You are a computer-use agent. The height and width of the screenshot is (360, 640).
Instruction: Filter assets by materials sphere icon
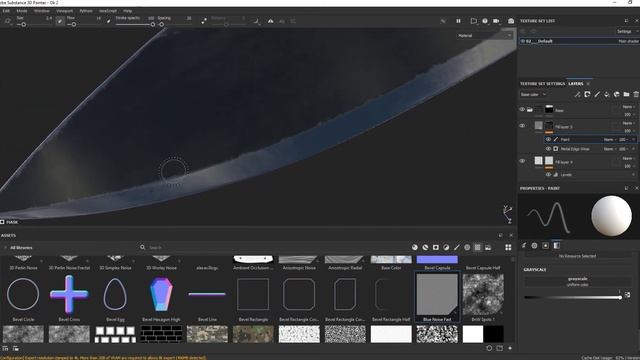point(415,247)
